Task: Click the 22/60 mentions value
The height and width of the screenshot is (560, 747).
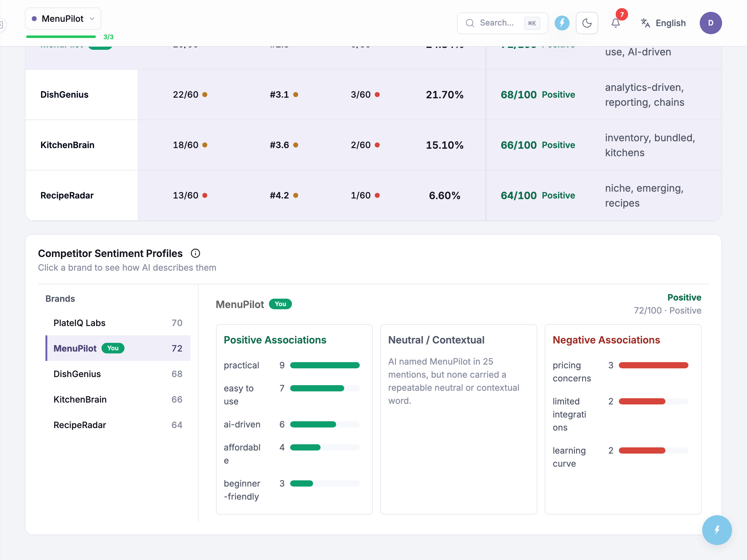Action: click(x=186, y=95)
